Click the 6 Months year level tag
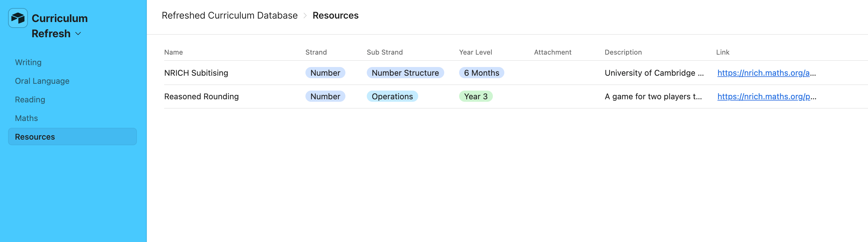 pyautogui.click(x=481, y=73)
